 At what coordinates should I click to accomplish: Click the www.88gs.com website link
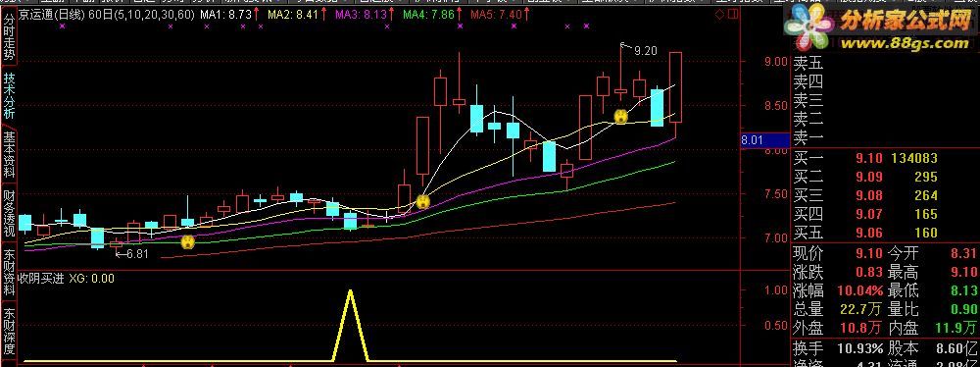point(905,43)
